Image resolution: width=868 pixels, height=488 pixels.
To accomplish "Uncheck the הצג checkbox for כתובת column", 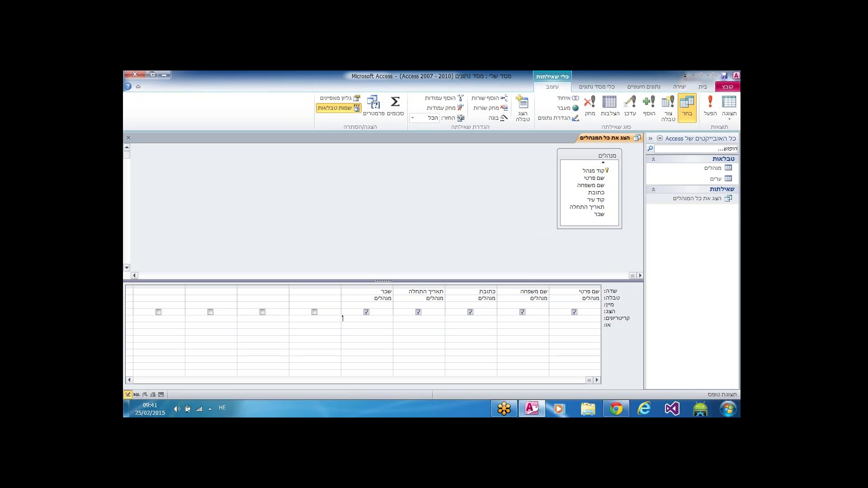I will [x=470, y=312].
